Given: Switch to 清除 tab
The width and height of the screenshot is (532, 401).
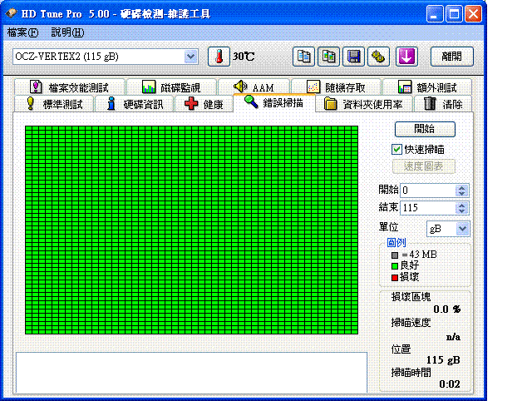Looking at the screenshot, I should click(443, 103).
